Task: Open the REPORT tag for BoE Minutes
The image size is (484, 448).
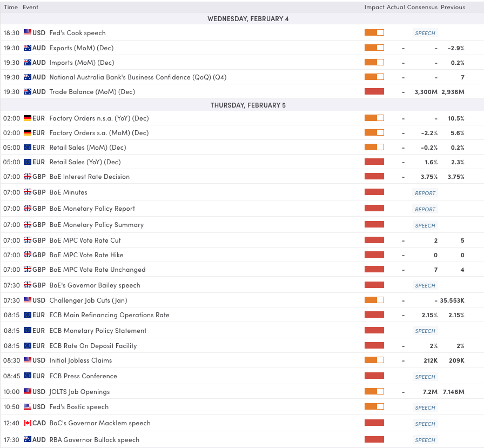Action: 425,193
